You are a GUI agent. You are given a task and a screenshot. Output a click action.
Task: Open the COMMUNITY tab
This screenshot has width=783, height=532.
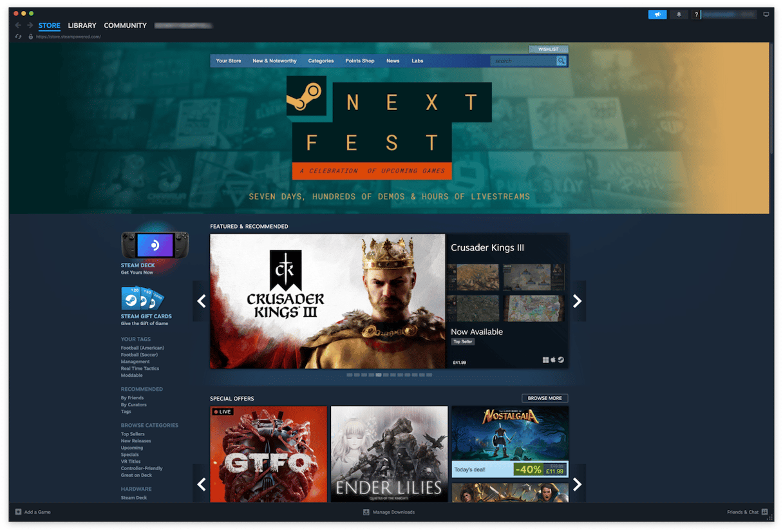pos(125,26)
